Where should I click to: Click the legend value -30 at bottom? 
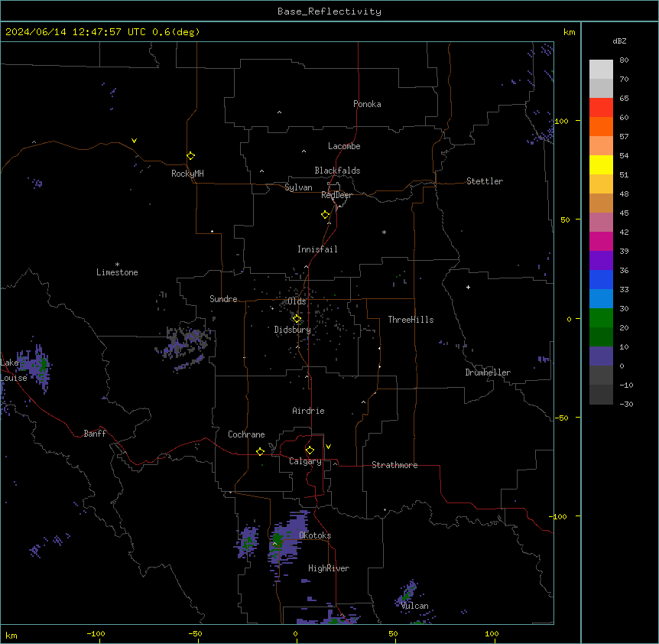click(x=626, y=404)
